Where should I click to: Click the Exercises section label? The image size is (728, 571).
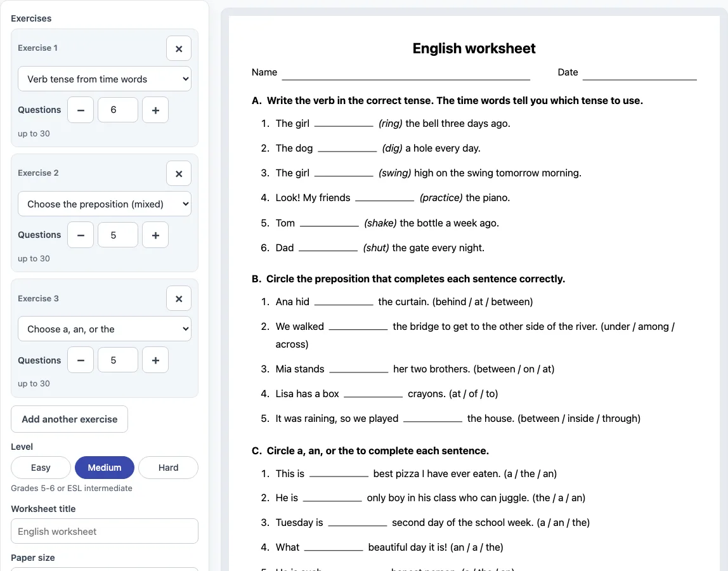coord(31,18)
